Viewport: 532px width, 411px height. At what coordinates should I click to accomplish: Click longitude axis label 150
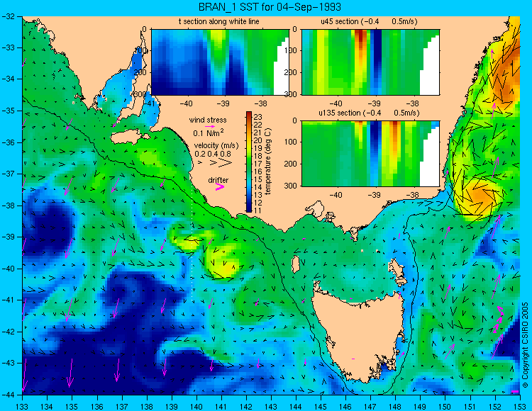(445, 407)
